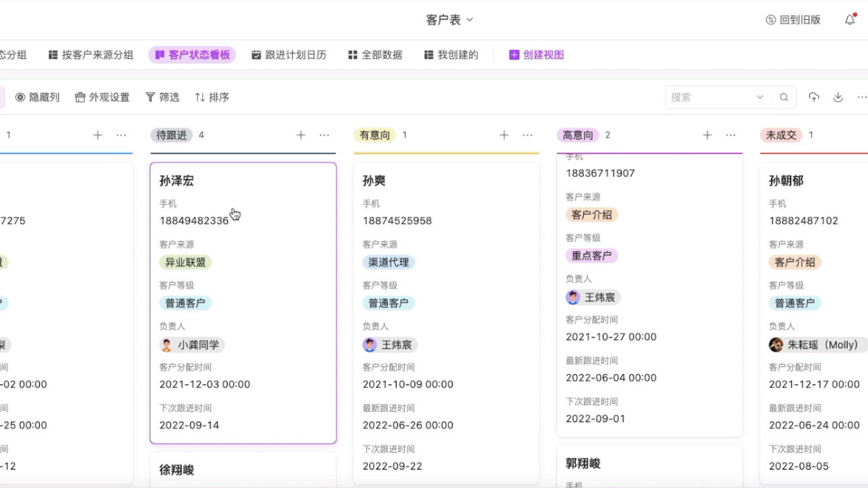
Task: Open the 孙爽 customer card title
Action: (374, 181)
